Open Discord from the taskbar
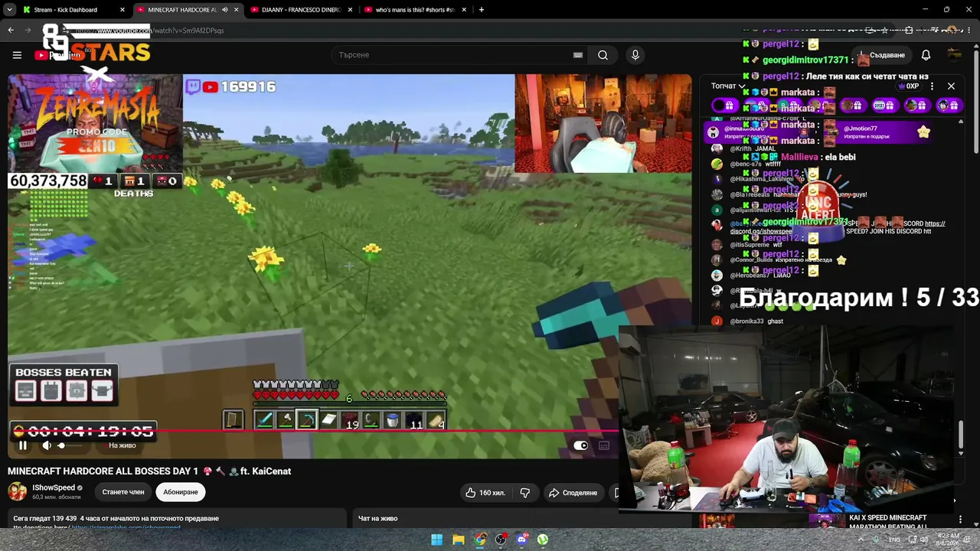Viewport: 980px width, 551px height. point(521,540)
